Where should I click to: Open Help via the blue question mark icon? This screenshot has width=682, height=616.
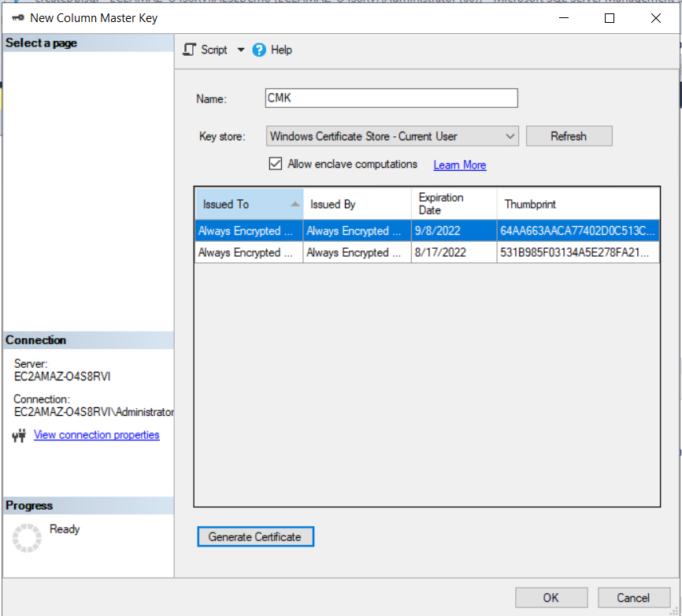coord(258,49)
